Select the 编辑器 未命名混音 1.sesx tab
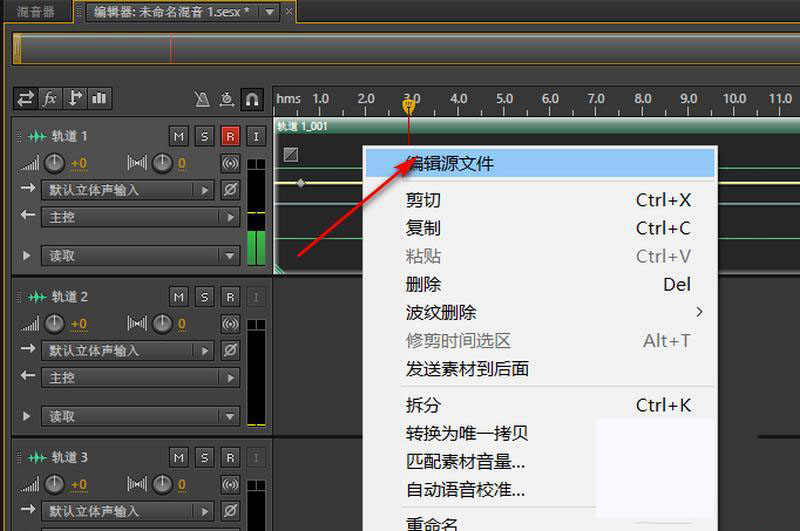The height and width of the screenshot is (531, 800). point(171,12)
